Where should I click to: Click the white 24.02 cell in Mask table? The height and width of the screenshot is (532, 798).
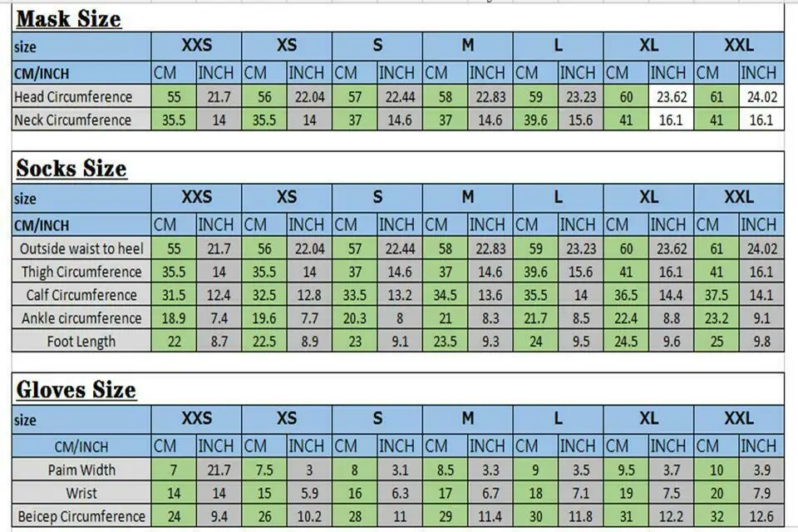click(762, 96)
